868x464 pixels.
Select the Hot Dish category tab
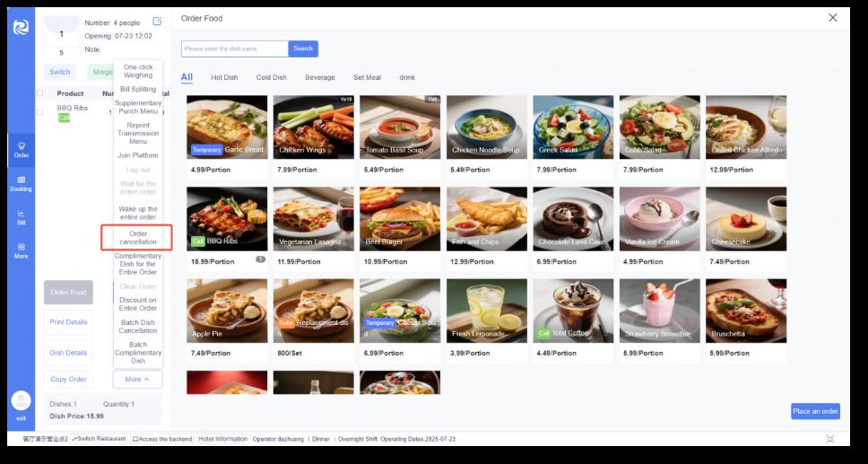pyautogui.click(x=224, y=77)
